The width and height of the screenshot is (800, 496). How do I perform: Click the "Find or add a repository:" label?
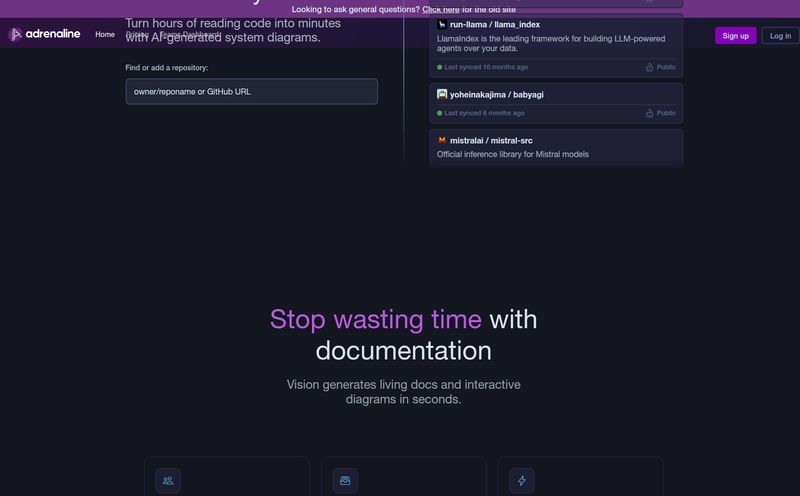point(166,67)
